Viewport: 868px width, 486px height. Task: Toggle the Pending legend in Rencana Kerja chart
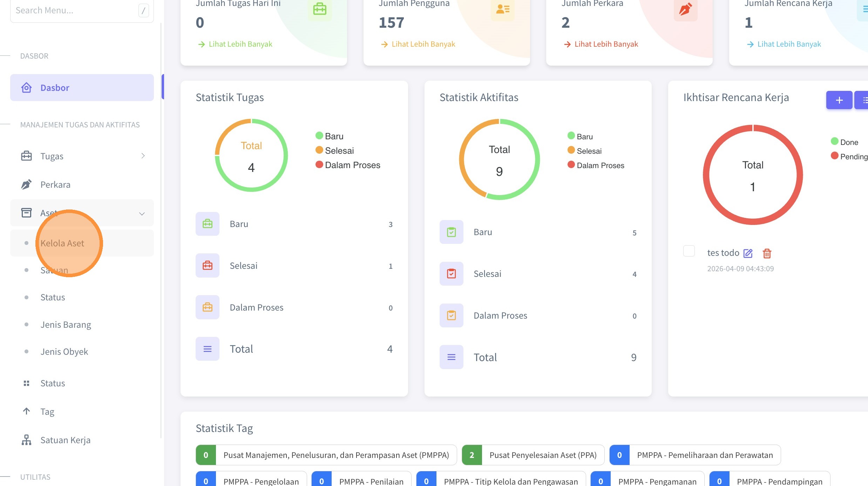(849, 156)
